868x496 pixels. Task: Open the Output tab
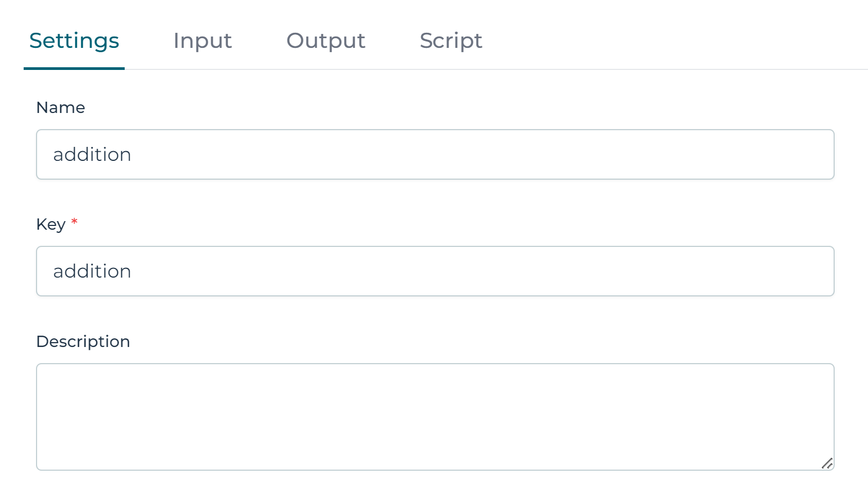pyautogui.click(x=325, y=41)
